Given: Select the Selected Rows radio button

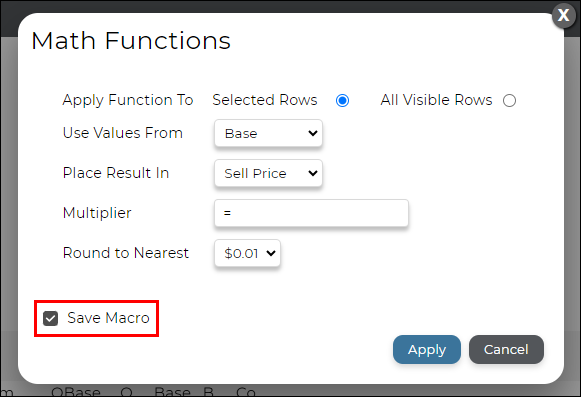Looking at the screenshot, I should 342,100.
